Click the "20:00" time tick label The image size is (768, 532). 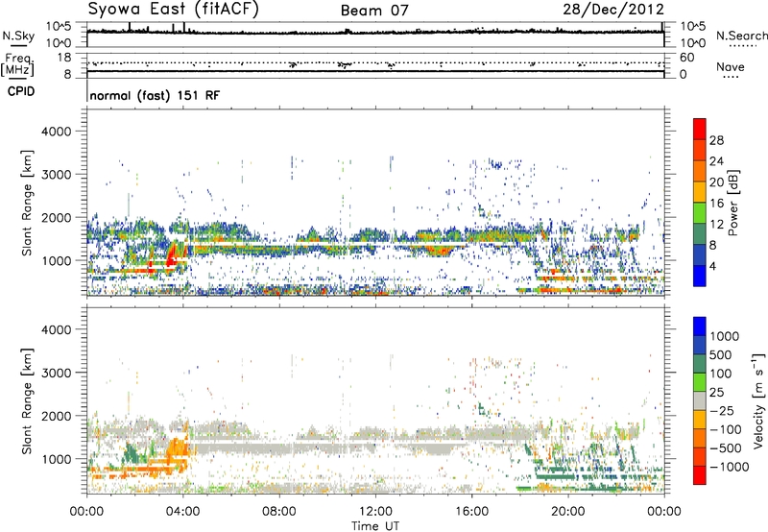point(567,512)
